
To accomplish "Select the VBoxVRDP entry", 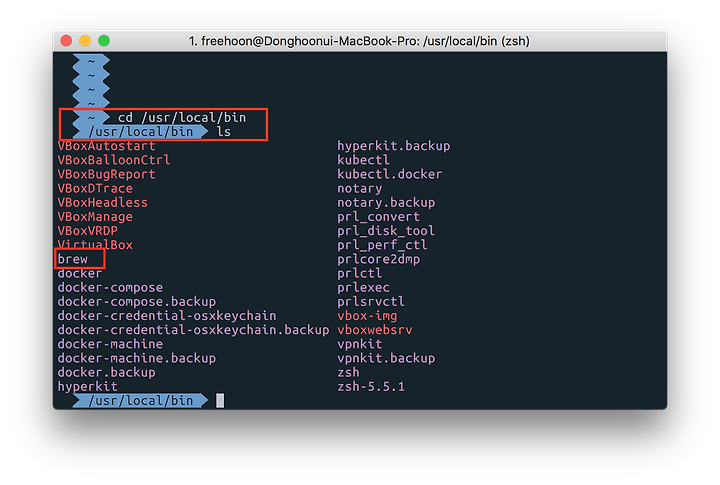I will [88, 231].
